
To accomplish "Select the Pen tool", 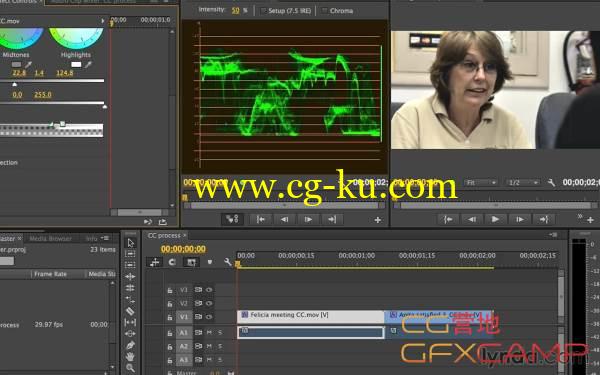I will pyautogui.click(x=130, y=345).
